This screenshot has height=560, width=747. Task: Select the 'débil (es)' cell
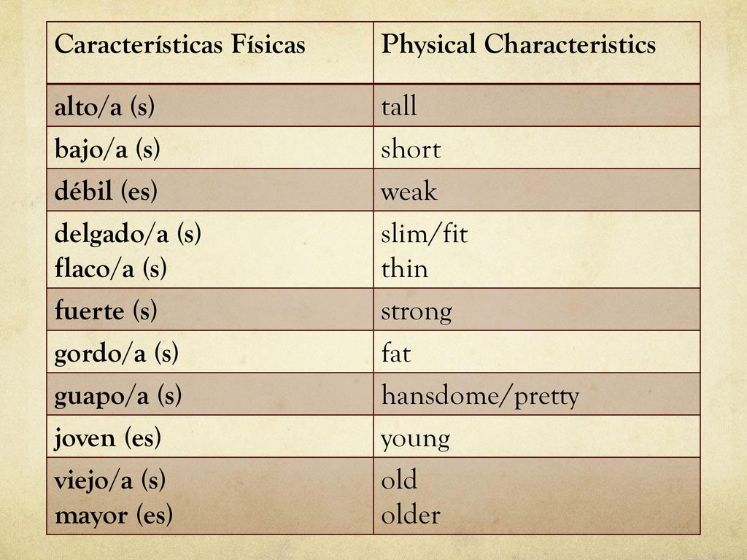(210, 190)
